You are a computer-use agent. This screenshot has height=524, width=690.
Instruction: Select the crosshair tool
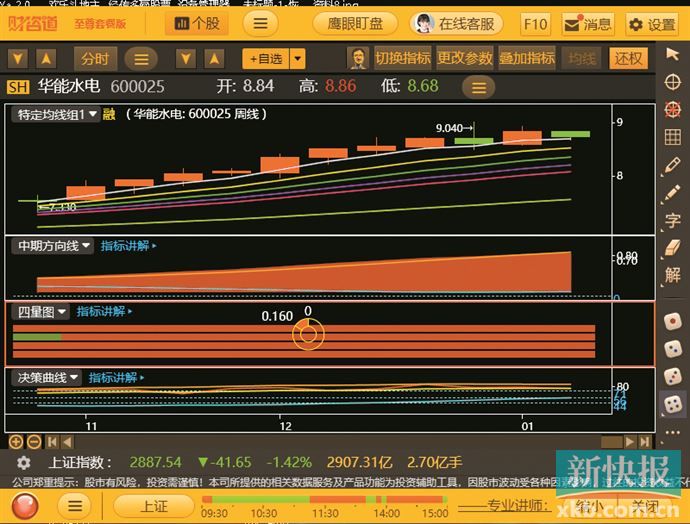(672, 82)
